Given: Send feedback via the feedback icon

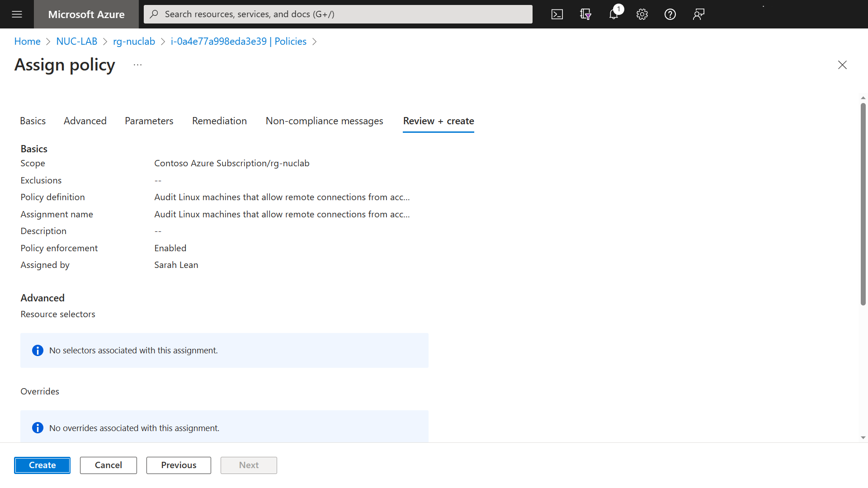Looking at the screenshot, I should click(698, 14).
